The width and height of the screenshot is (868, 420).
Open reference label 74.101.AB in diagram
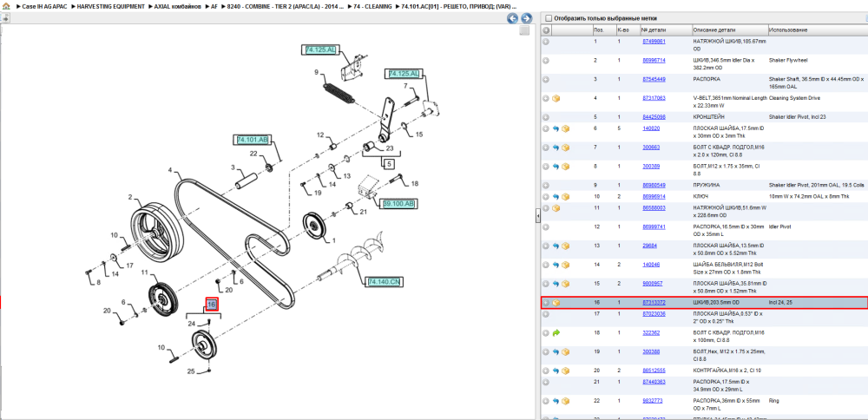[252, 140]
